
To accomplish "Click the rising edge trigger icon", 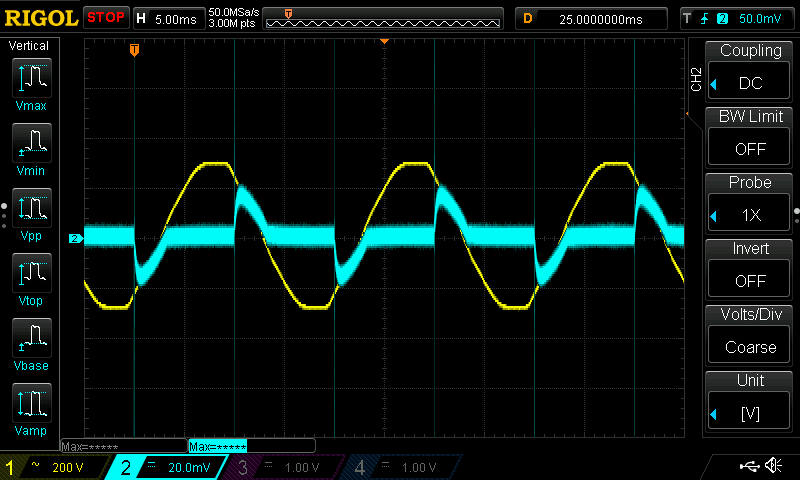I will [705, 19].
